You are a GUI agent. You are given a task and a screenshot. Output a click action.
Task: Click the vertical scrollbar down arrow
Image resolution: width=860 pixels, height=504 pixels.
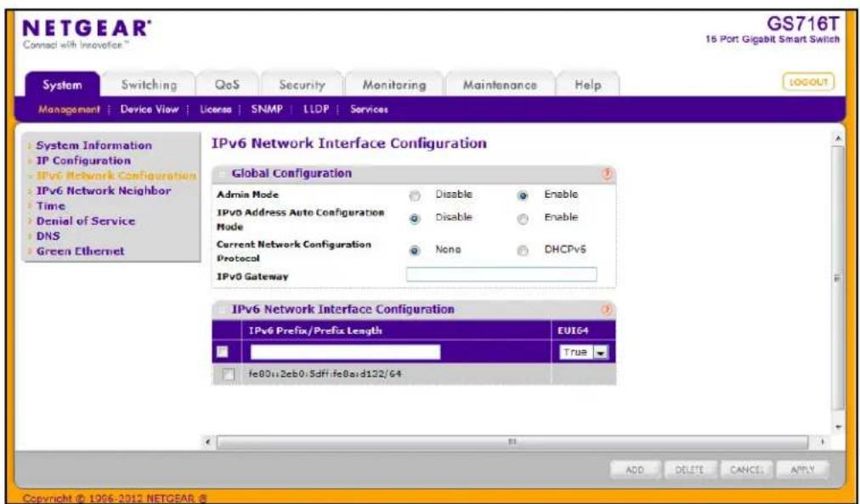838,428
